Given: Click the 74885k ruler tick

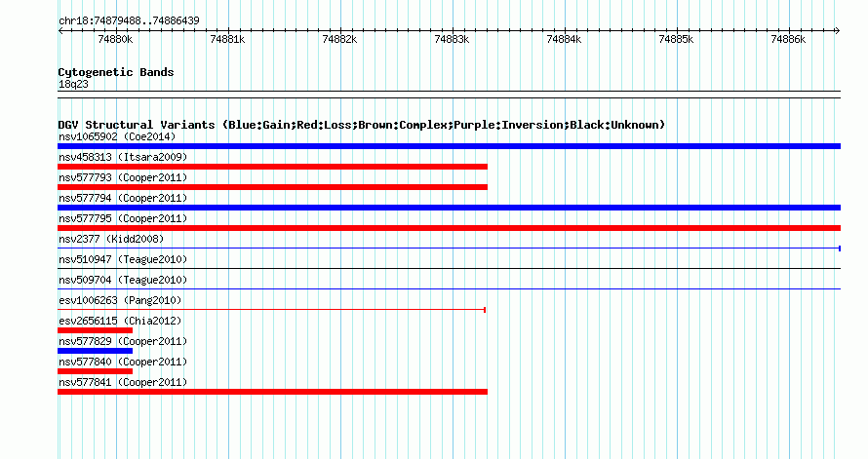Looking at the screenshot, I should (x=677, y=39).
